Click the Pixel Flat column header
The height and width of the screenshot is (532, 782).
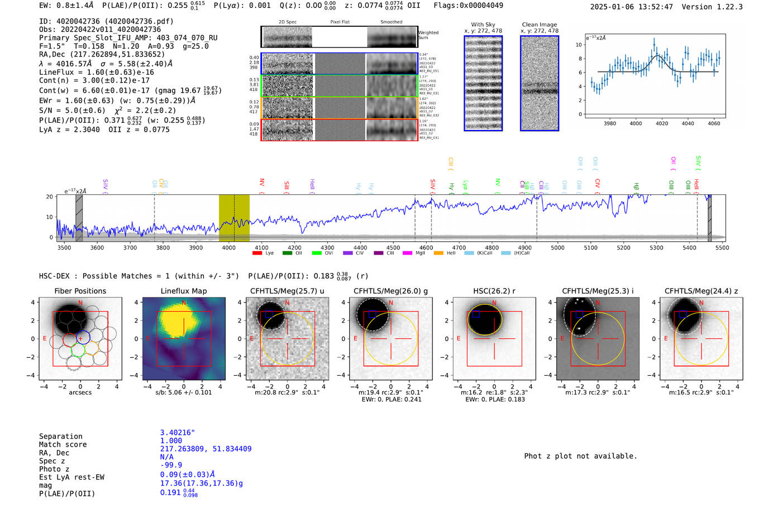click(340, 22)
